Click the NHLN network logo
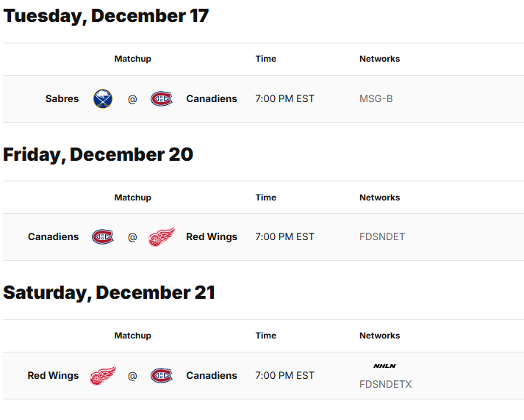The width and height of the screenshot is (524, 420). 384,366
